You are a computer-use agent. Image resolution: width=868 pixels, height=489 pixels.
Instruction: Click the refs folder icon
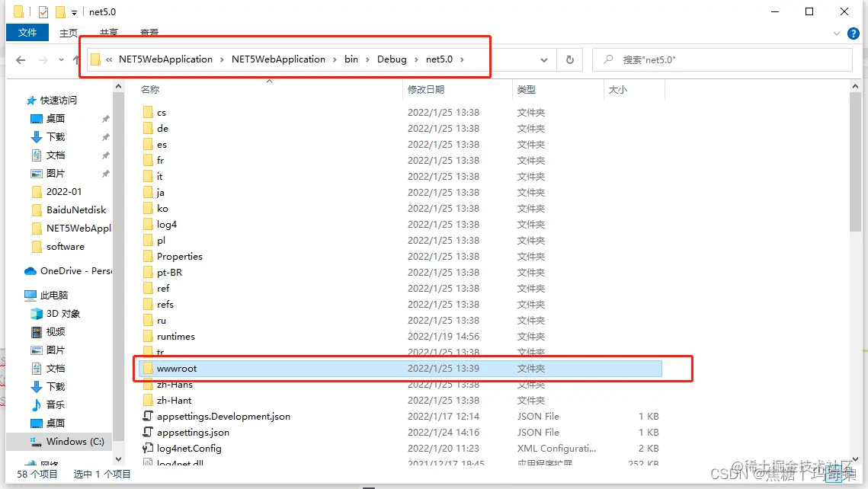[148, 304]
